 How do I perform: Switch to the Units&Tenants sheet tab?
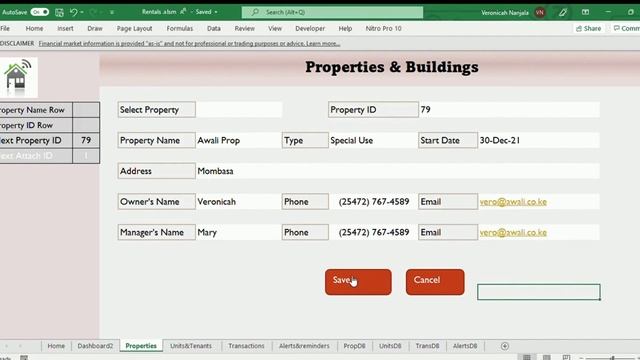point(191,346)
